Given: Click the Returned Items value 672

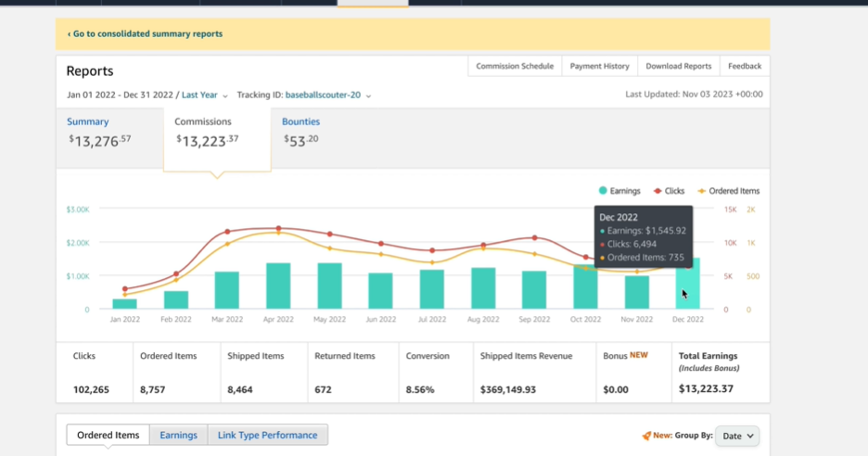Looking at the screenshot, I should (x=324, y=389).
